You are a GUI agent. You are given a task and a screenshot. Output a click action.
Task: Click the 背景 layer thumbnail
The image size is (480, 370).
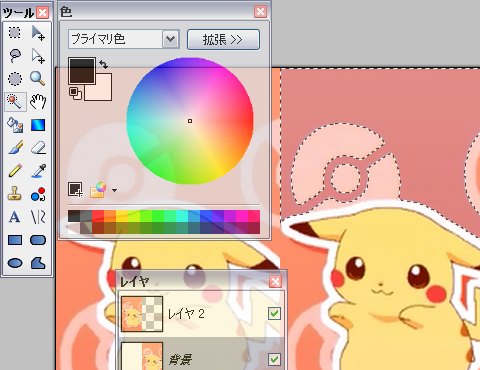142,356
